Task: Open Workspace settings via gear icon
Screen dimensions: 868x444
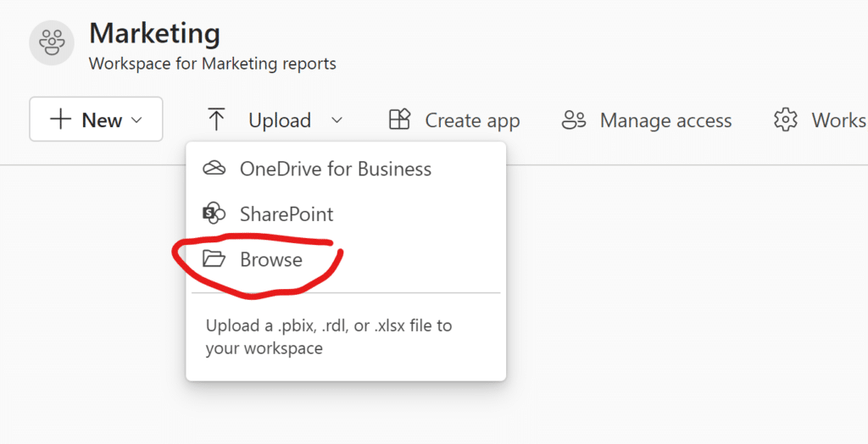Action: click(786, 120)
